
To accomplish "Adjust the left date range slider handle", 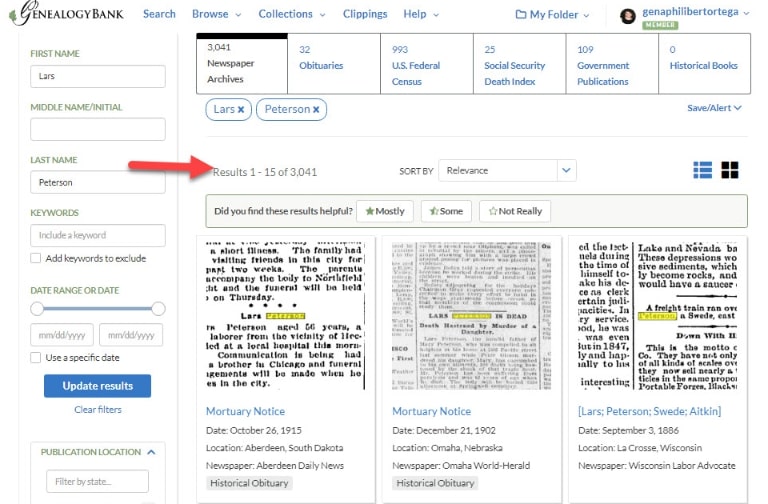I will (37, 309).
